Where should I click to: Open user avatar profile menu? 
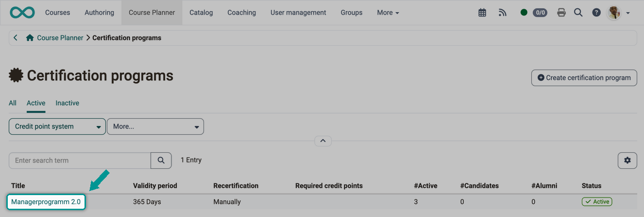[x=619, y=13]
